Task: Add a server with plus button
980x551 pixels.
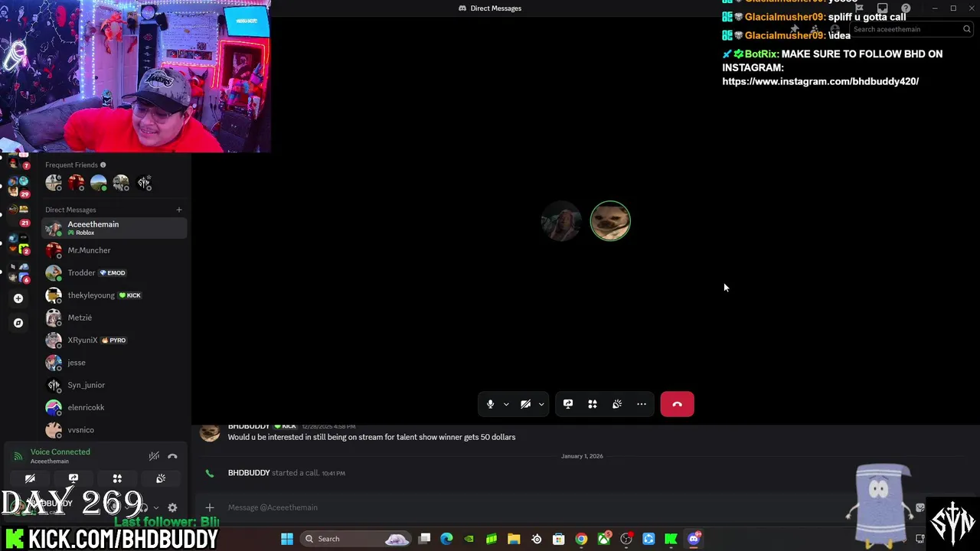Action: pyautogui.click(x=18, y=298)
